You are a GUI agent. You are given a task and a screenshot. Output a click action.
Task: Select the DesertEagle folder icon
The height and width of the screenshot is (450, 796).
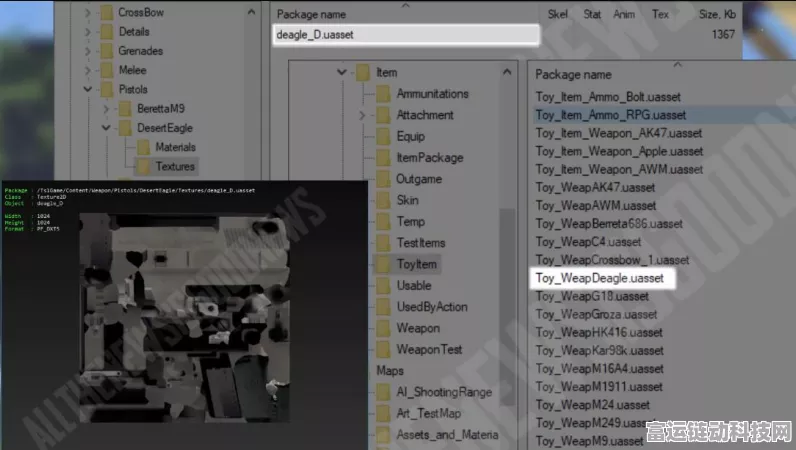(125, 128)
